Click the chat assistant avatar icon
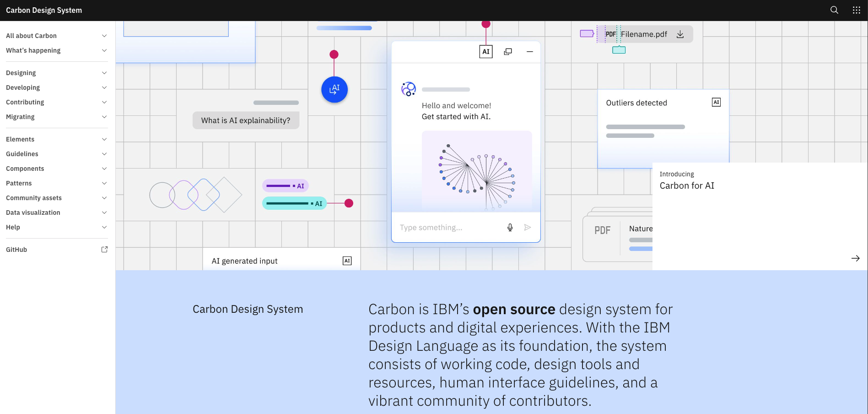Screen dimensions: 868x414 coord(409,89)
